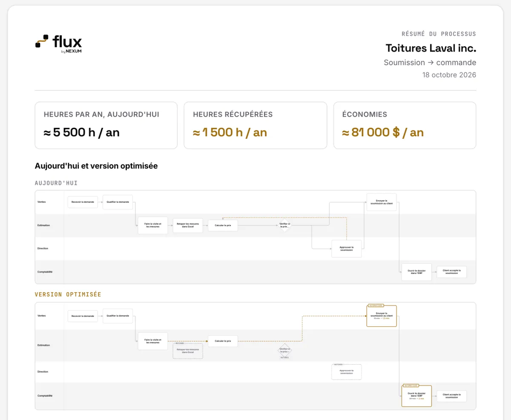Viewport: 511px width, 420px height.
Task: Click the retired "Retaper les mesures" dashed box
Action: tap(188, 351)
